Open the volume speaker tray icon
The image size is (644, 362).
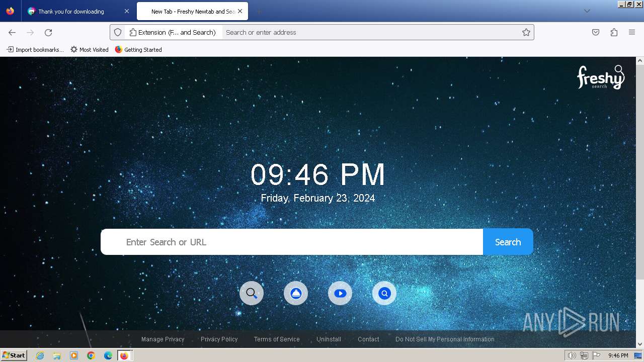coord(572,355)
